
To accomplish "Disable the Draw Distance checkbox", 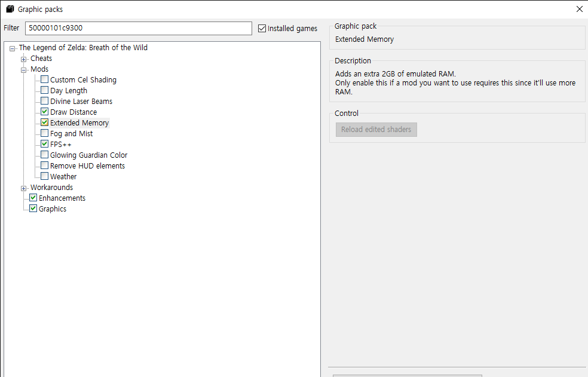I will point(44,112).
